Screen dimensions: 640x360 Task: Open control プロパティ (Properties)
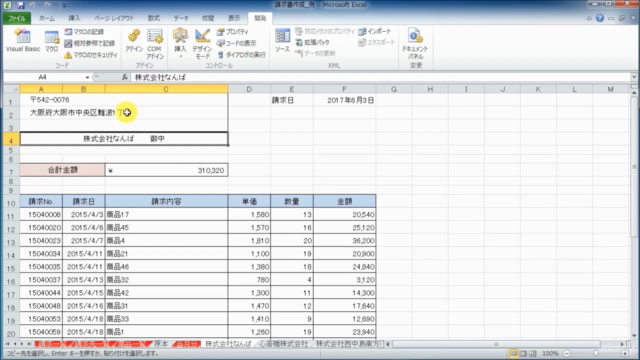(x=233, y=32)
